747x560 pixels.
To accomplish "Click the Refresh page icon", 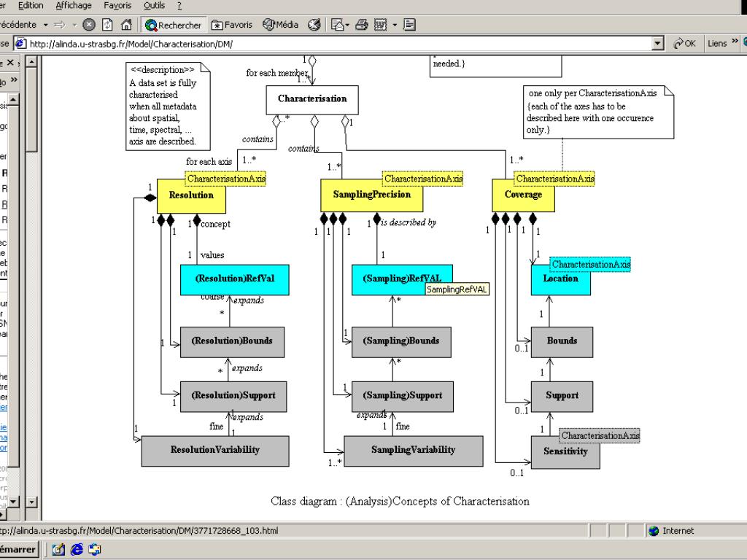I will click(107, 25).
